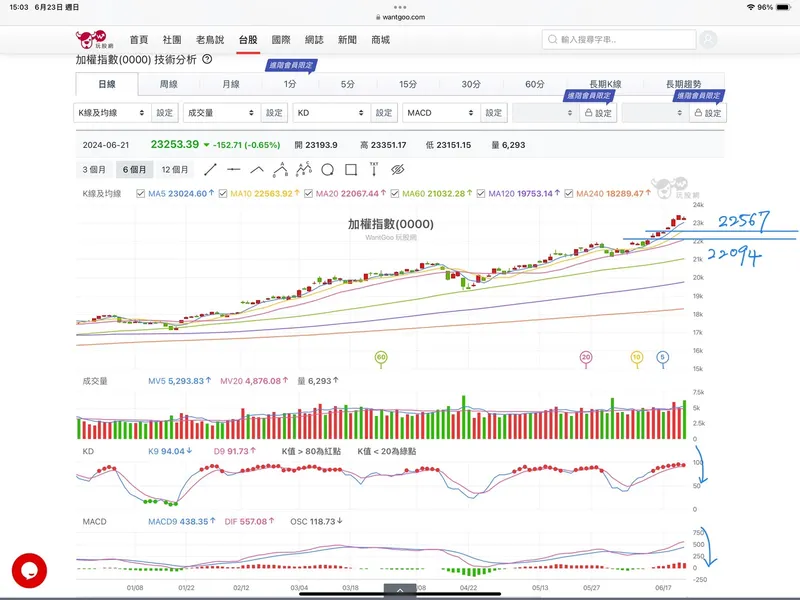Select the 12個月 time range button
Image resolution: width=800 pixels, height=600 pixels.
click(175, 169)
